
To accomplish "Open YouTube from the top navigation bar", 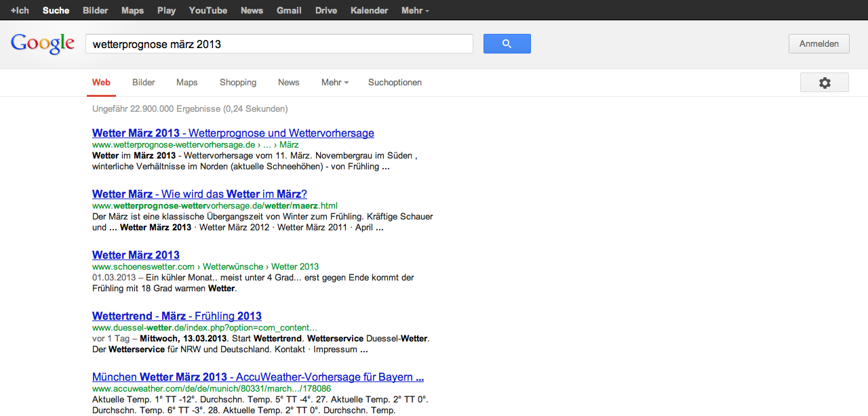I will click(208, 10).
